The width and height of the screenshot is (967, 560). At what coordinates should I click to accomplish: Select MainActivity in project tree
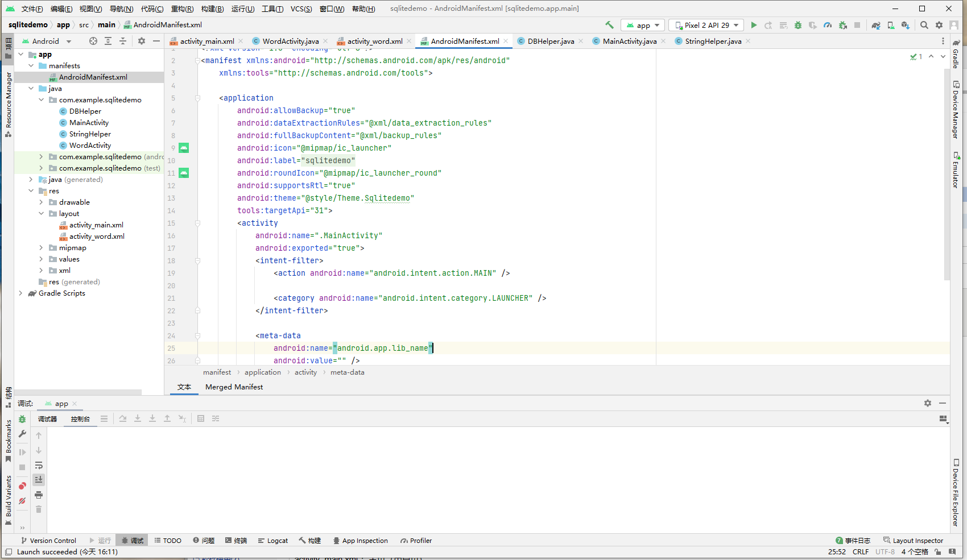89,123
